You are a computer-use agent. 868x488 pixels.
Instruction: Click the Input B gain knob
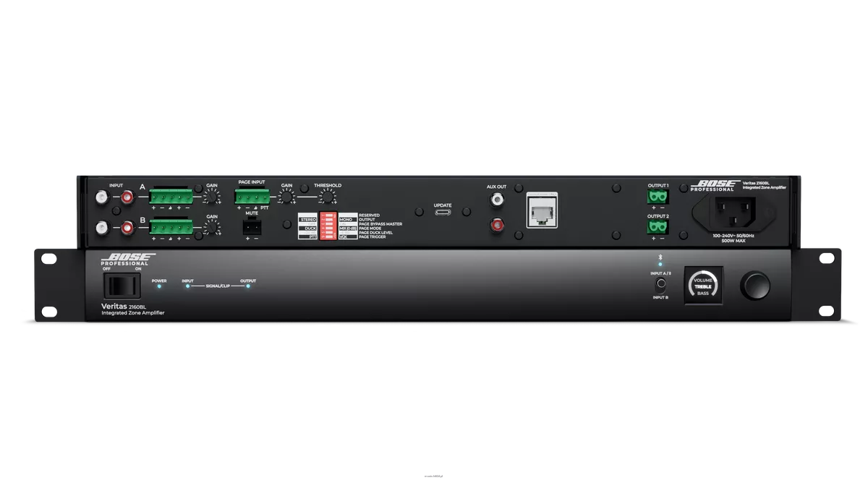click(x=211, y=228)
